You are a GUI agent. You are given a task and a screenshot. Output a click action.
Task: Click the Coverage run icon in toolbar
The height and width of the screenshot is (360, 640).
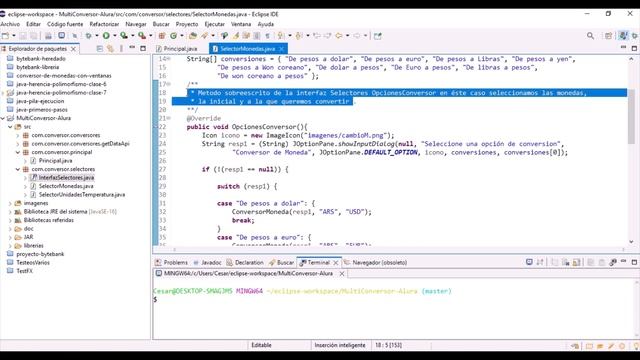[x=124, y=36]
